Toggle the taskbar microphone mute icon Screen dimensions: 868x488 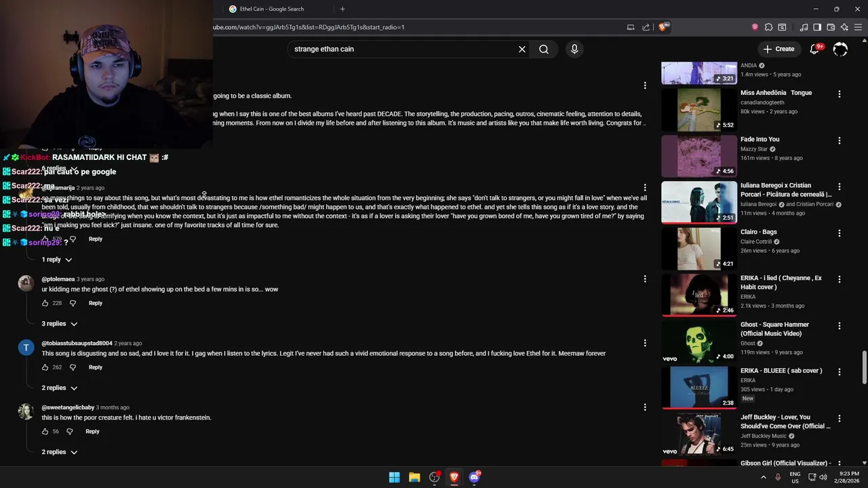coord(778,477)
